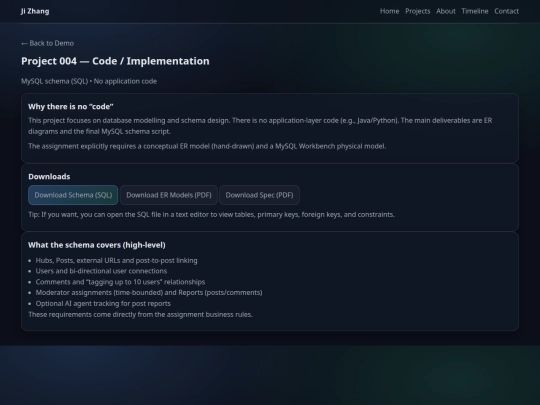Click the tip about opening the SQL file
Viewport: 540px width, 405px height.
click(x=211, y=215)
